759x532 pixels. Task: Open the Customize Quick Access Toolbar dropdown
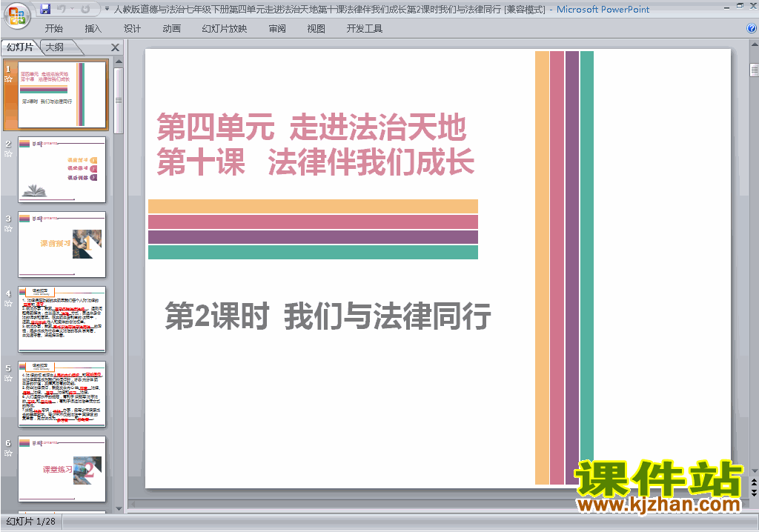107,9
